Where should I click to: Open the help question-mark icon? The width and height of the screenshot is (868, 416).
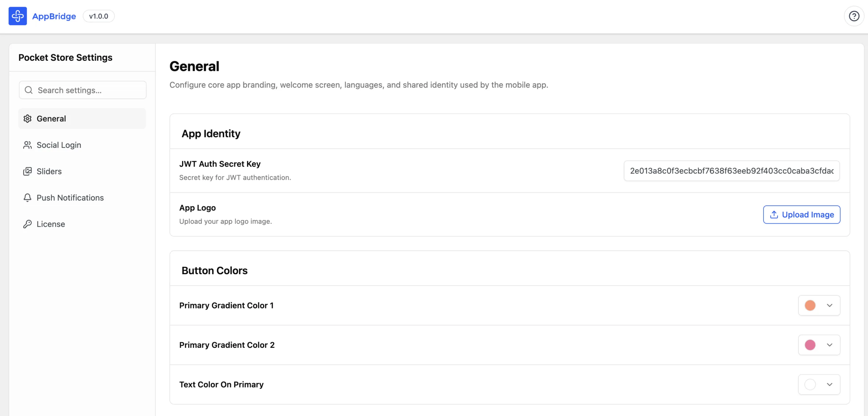tap(854, 16)
